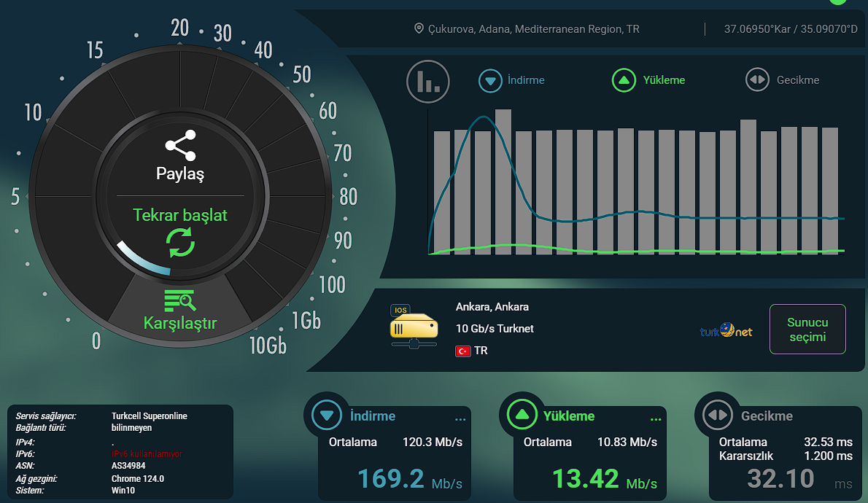Image resolution: width=868 pixels, height=503 pixels.
Task: Toggle Gecikme graph legend icon
Action: click(x=757, y=79)
